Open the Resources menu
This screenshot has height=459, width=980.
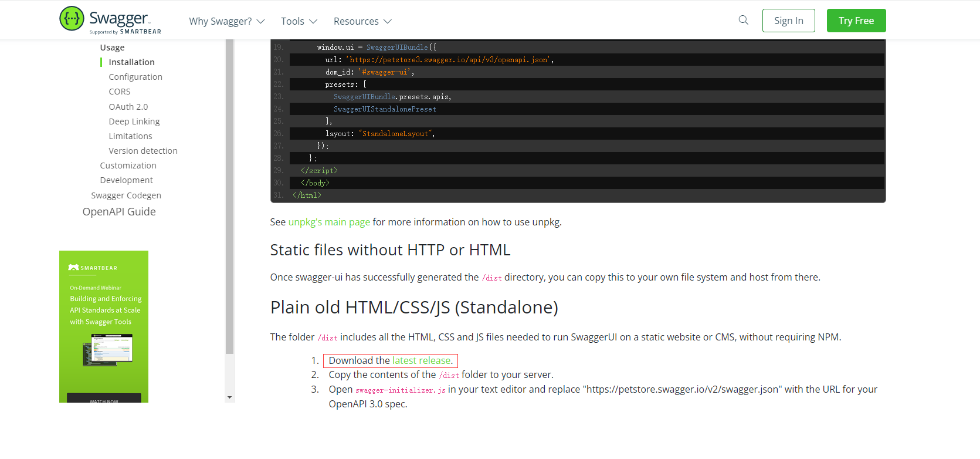(362, 21)
